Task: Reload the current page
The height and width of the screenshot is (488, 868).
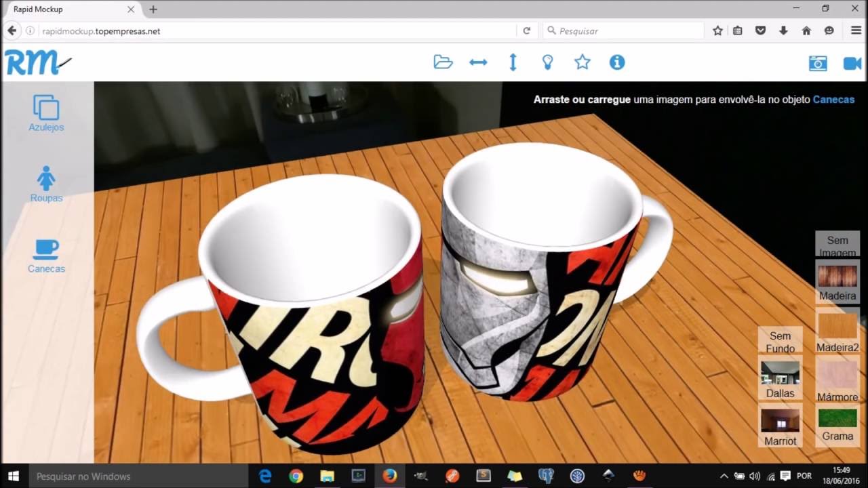Action: (x=526, y=31)
